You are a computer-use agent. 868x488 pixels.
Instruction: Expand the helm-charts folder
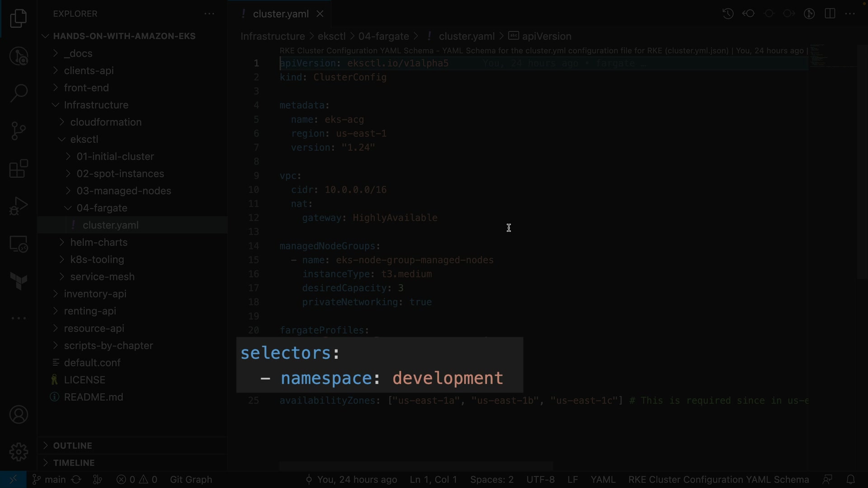pyautogui.click(x=99, y=242)
